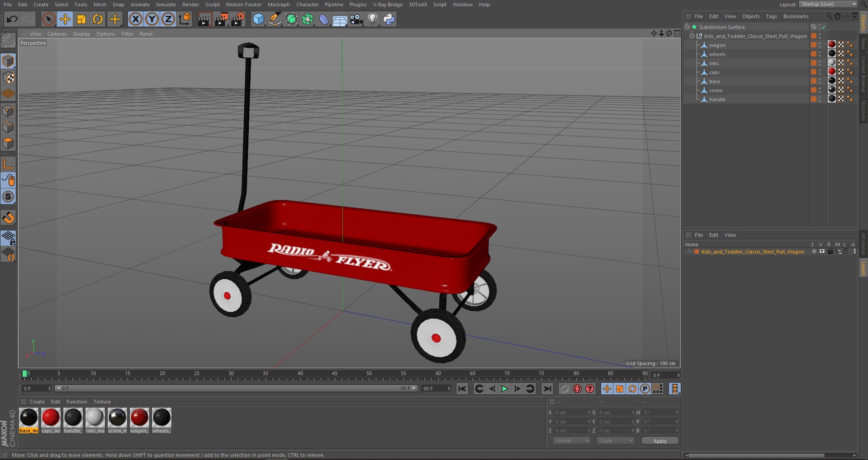The image size is (868, 460).
Task: Go to start of animation
Action: pos(462,389)
